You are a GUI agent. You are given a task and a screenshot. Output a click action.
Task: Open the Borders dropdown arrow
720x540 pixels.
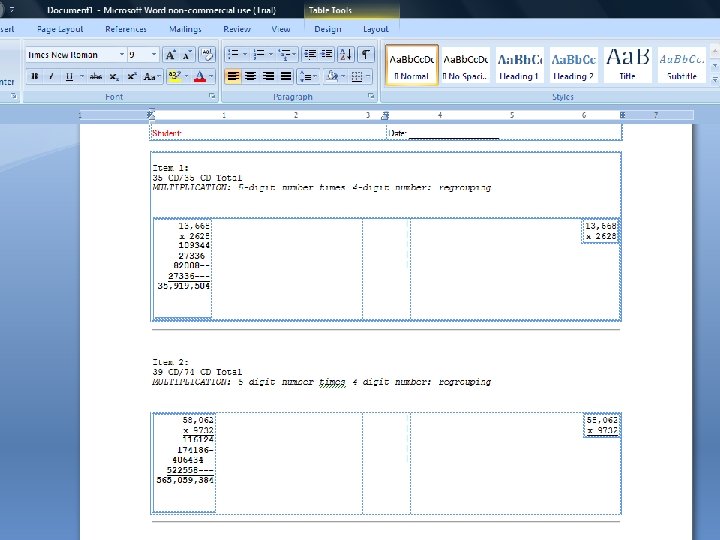pyautogui.click(x=368, y=76)
